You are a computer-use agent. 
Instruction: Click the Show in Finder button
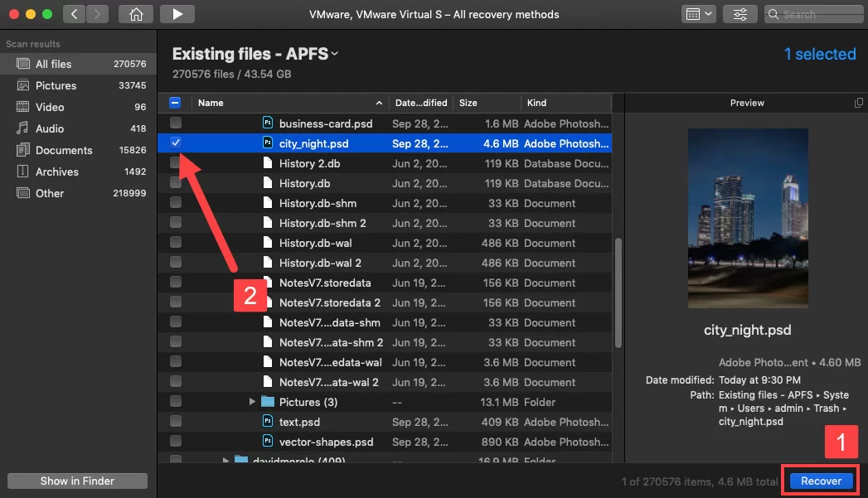point(76,481)
